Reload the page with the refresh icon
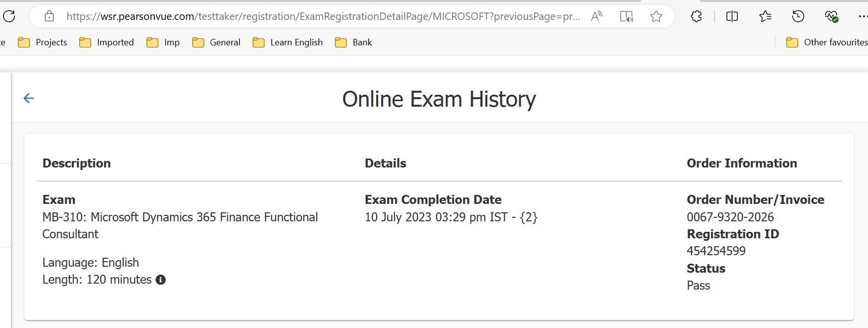 (x=9, y=16)
